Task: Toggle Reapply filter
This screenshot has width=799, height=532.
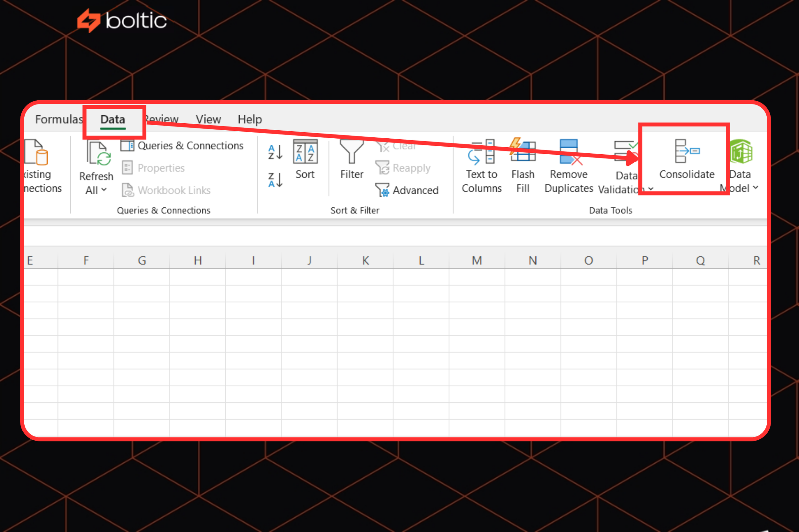Action: pyautogui.click(x=403, y=168)
